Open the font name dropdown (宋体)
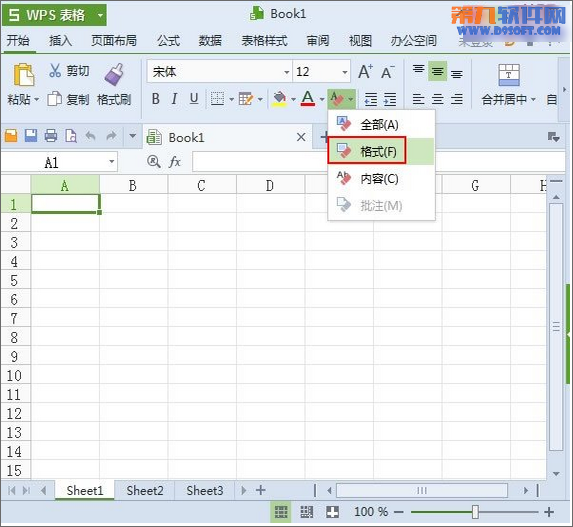The height and width of the screenshot is (527, 573). [x=286, y=72]
